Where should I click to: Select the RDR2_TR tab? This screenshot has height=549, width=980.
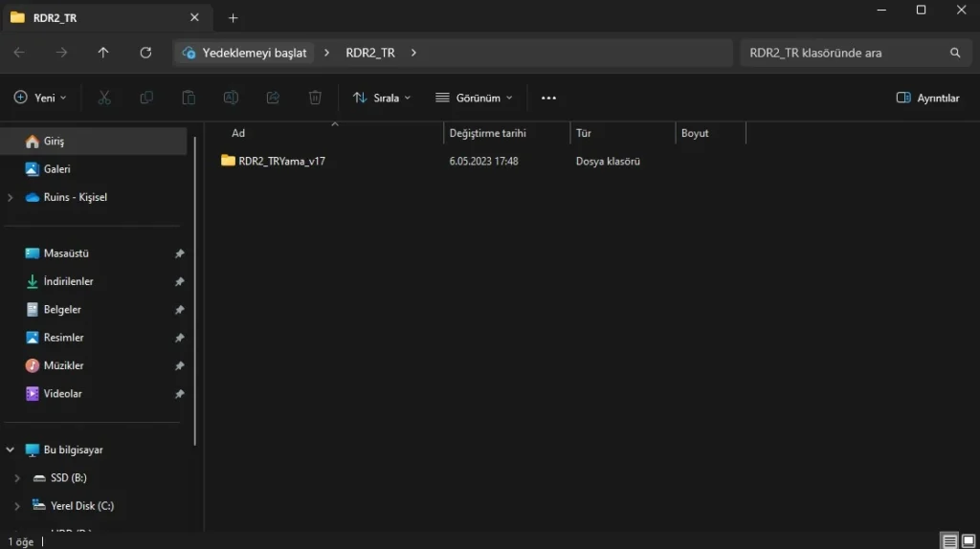[x=106, y=17]
